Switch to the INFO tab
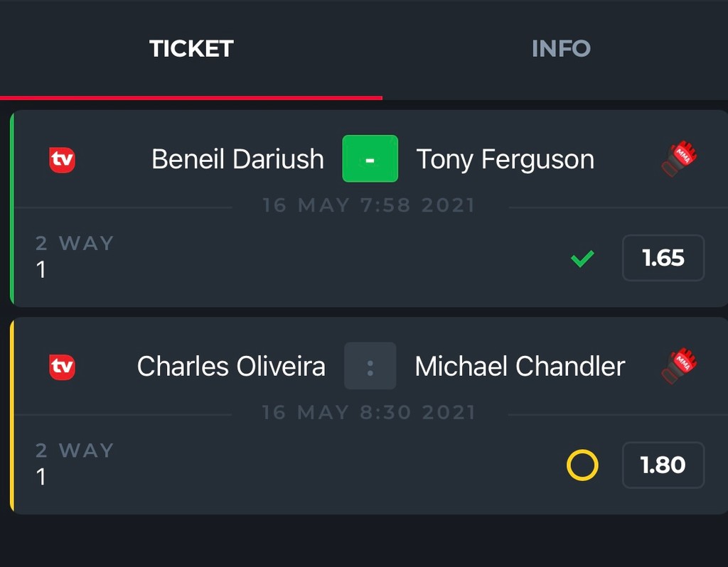 tap(561, 49)
